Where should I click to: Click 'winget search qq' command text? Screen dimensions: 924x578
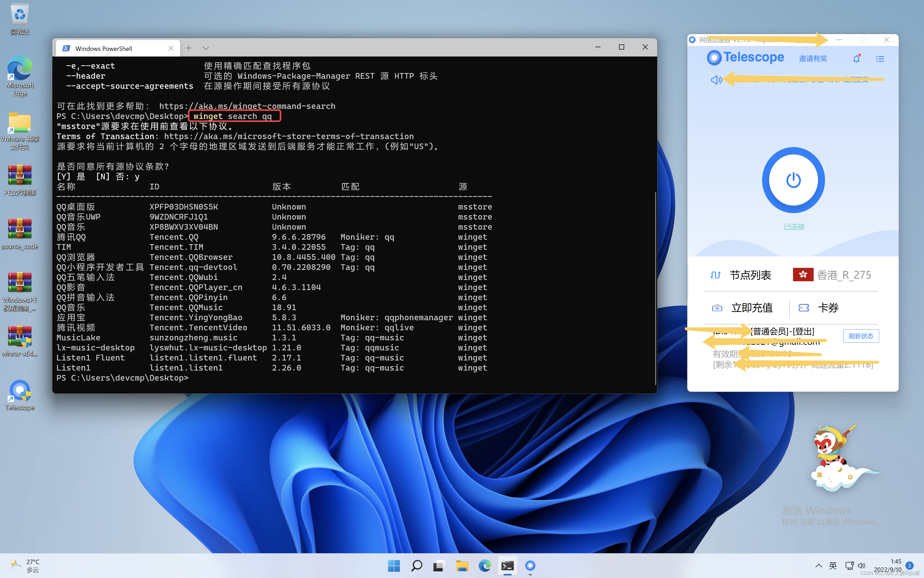(233, 116)
